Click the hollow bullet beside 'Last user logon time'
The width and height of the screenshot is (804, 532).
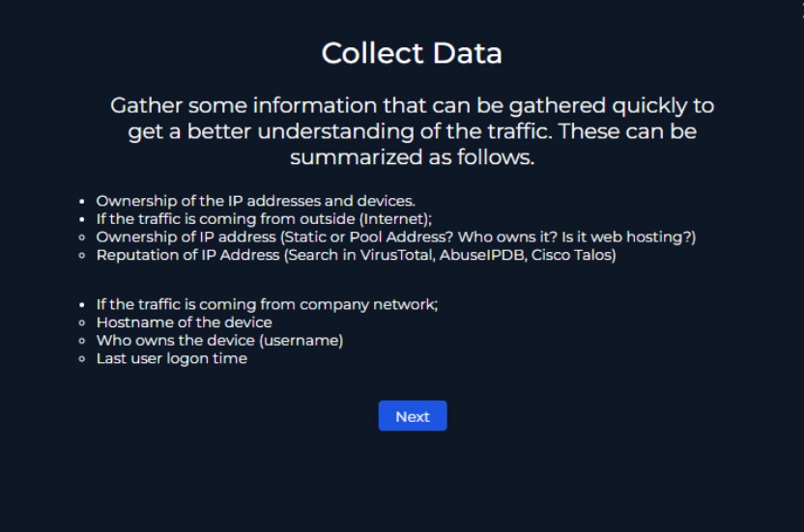(x=82, y=359)
